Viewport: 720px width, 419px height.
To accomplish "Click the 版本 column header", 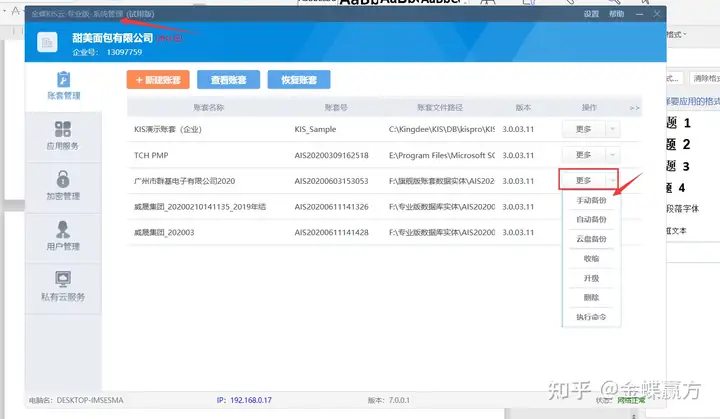I will point(523,108).
